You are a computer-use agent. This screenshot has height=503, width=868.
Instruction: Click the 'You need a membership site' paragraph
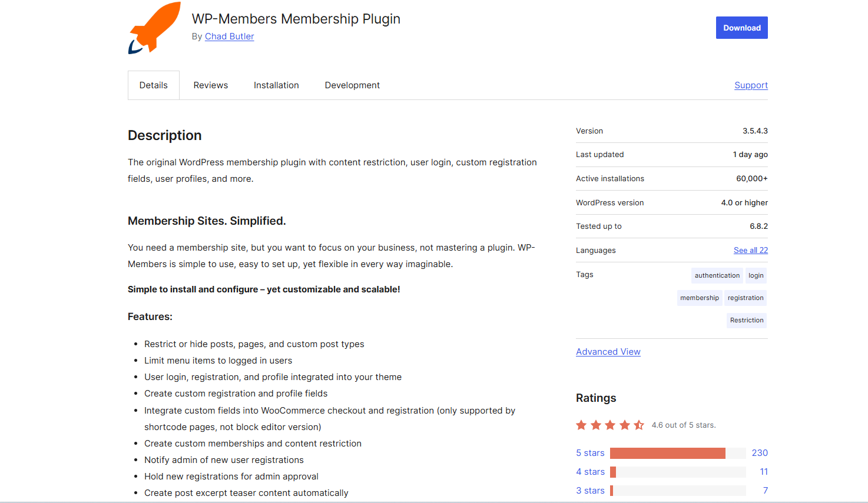[x=332, y=256]
